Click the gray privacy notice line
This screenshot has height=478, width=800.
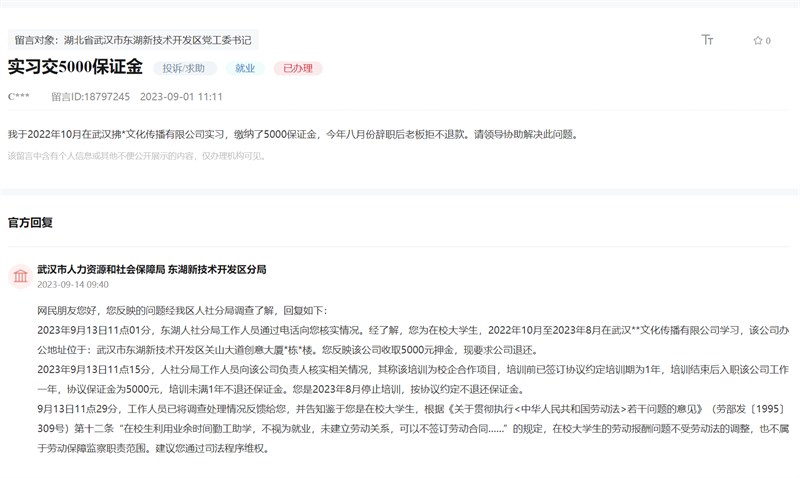[138, 156]
